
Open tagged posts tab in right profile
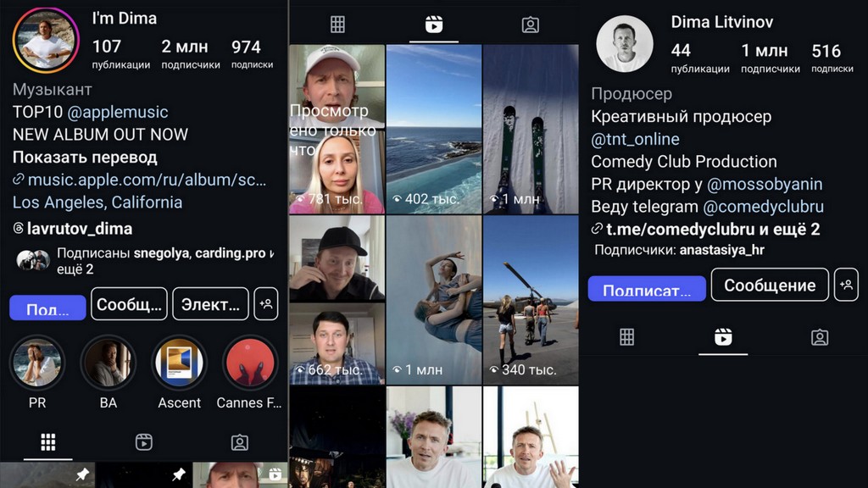(x=819, y=337)
